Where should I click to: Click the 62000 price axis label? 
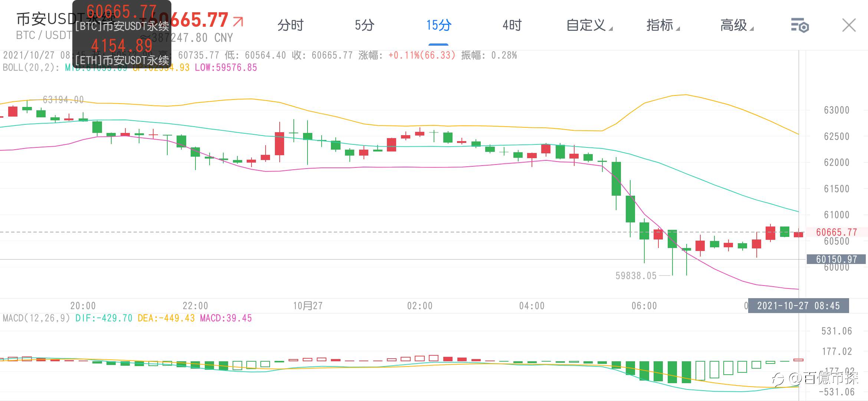836,163
